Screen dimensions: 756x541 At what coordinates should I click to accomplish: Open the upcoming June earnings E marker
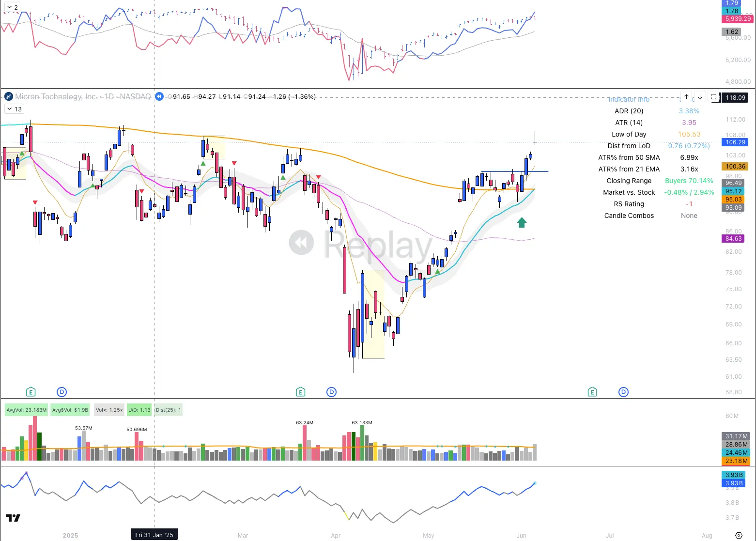[x=592, y=392]
